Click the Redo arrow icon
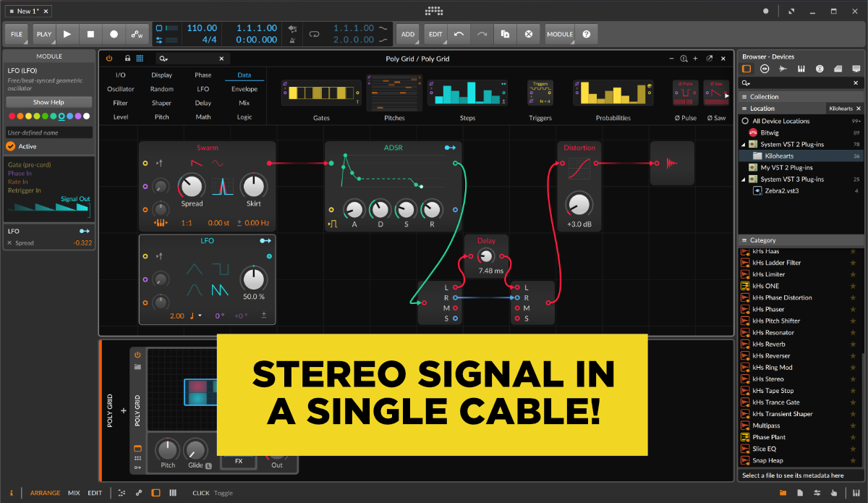The width and height of the screenshot is (868, 503). click(x=482, y=34)
